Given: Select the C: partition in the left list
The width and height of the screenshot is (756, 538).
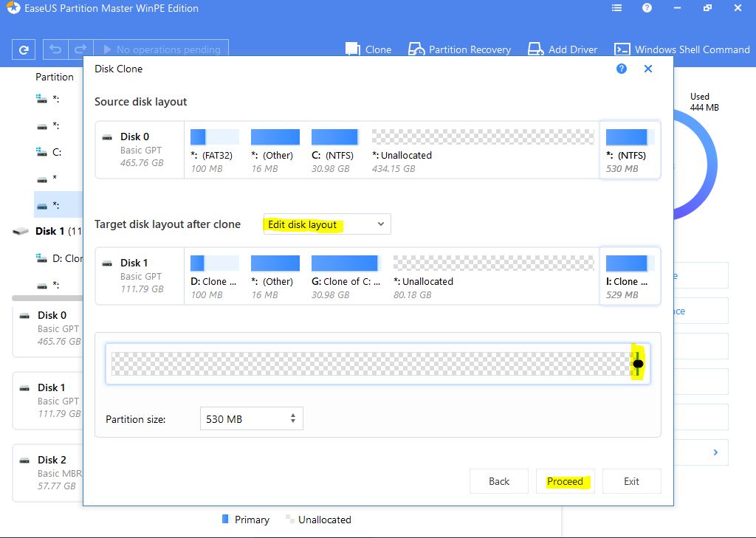Looking at the screenshot, I should (56, 152).
